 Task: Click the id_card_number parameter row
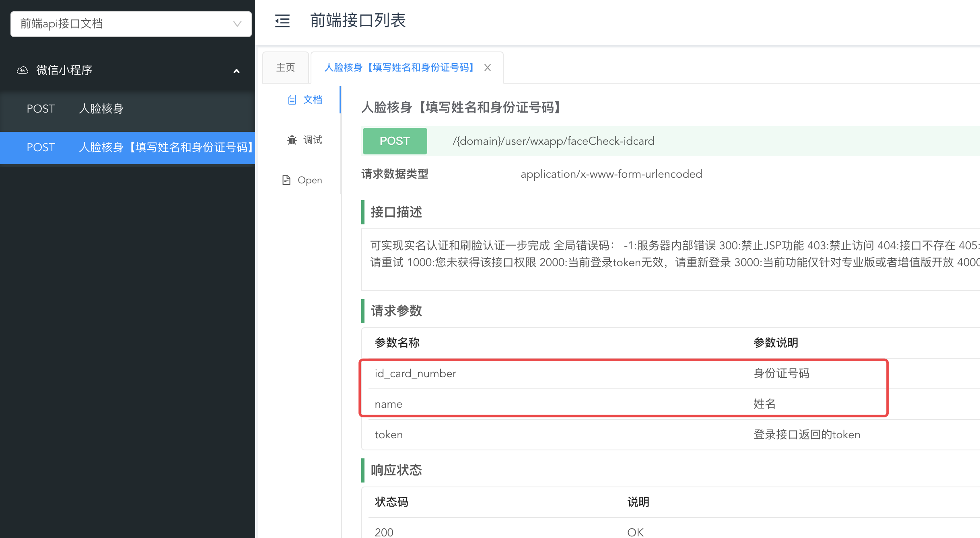[x=416, y=374]
